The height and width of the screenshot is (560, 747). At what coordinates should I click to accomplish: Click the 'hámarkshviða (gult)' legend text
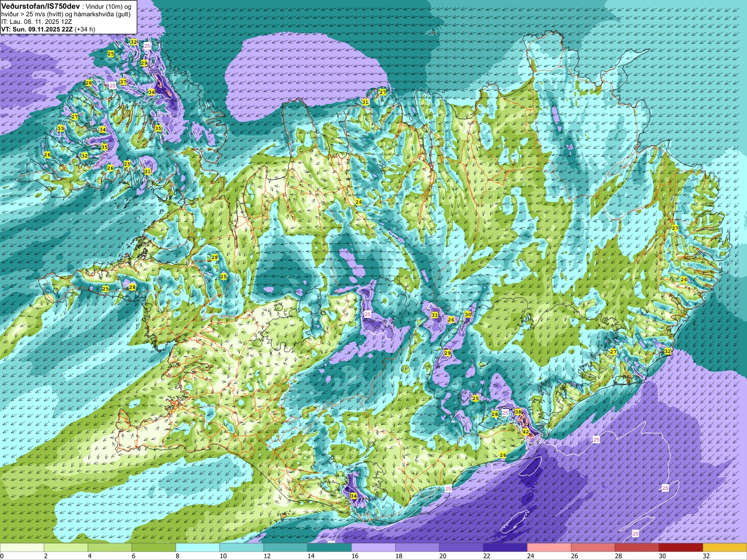pyautogui.click(x=101, y=14)
